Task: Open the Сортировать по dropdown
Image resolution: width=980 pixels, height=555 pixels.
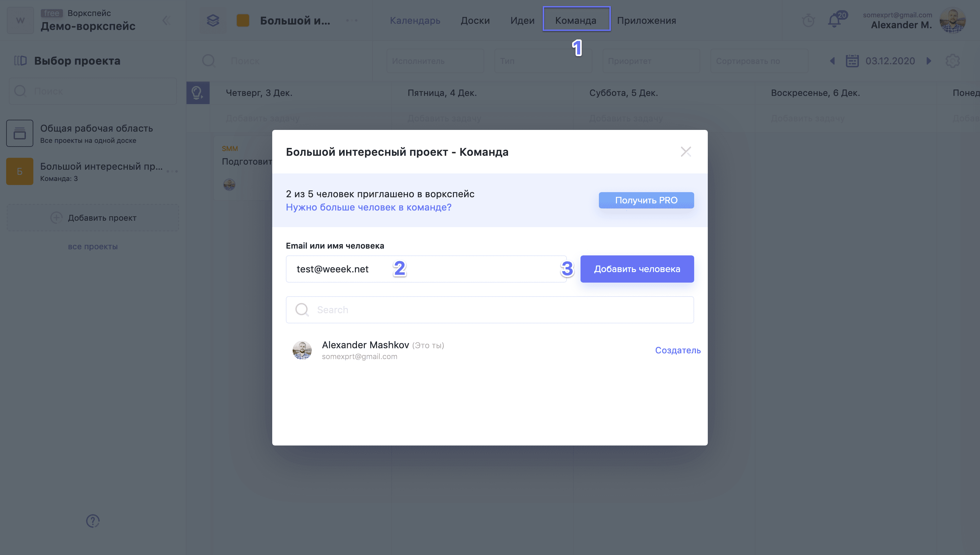Action: pyautogui.click(x=759, y=61)
